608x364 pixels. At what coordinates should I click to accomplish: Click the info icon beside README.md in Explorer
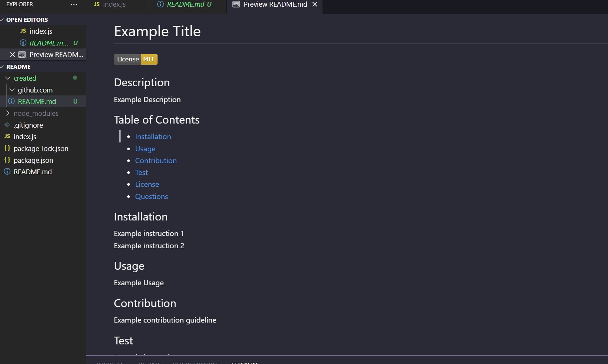point(7,172)
